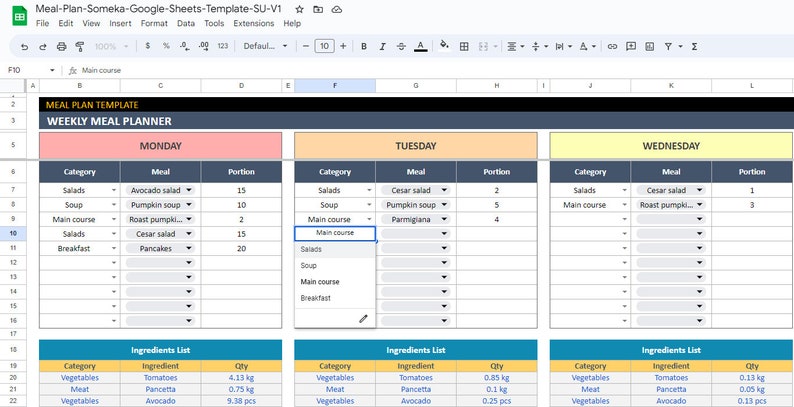
Task: Open horizontal align options
Action: click(x=515, y=47)
